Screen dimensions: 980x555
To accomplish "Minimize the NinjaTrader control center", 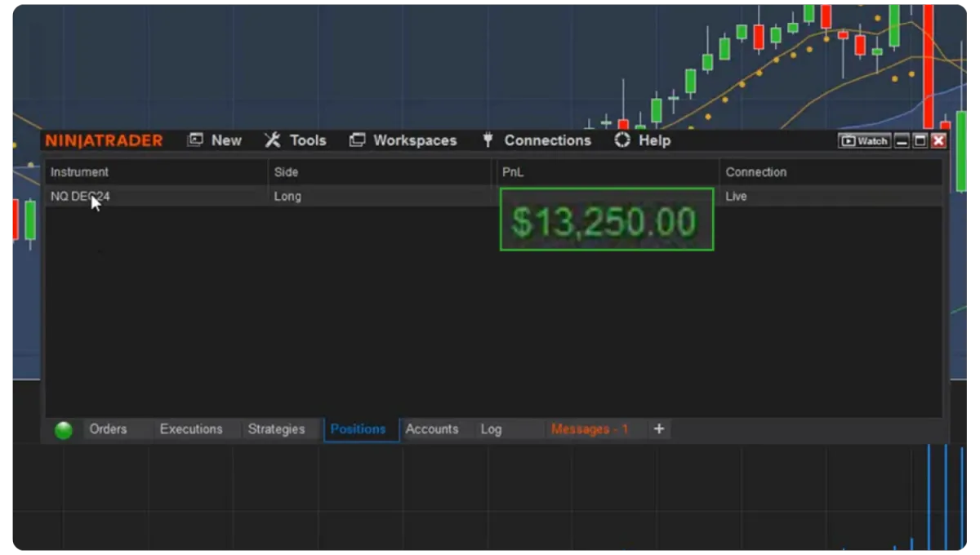I will tap(902, 141).
